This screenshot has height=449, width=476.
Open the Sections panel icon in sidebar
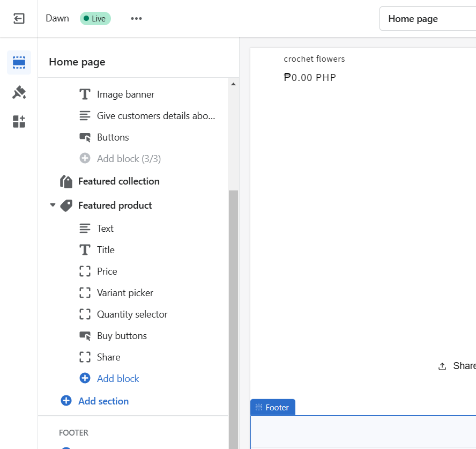(19, 62)
